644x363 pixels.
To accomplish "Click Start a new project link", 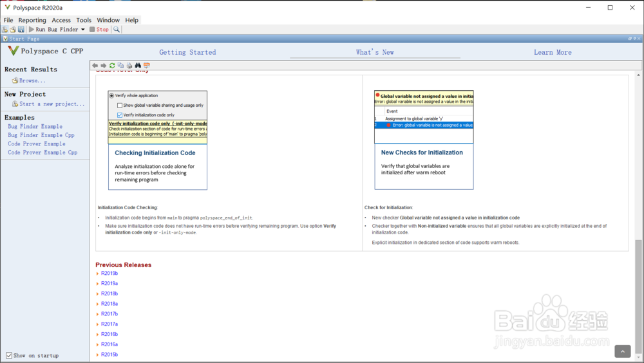I will pyautogui.click(x=52, y=104).
